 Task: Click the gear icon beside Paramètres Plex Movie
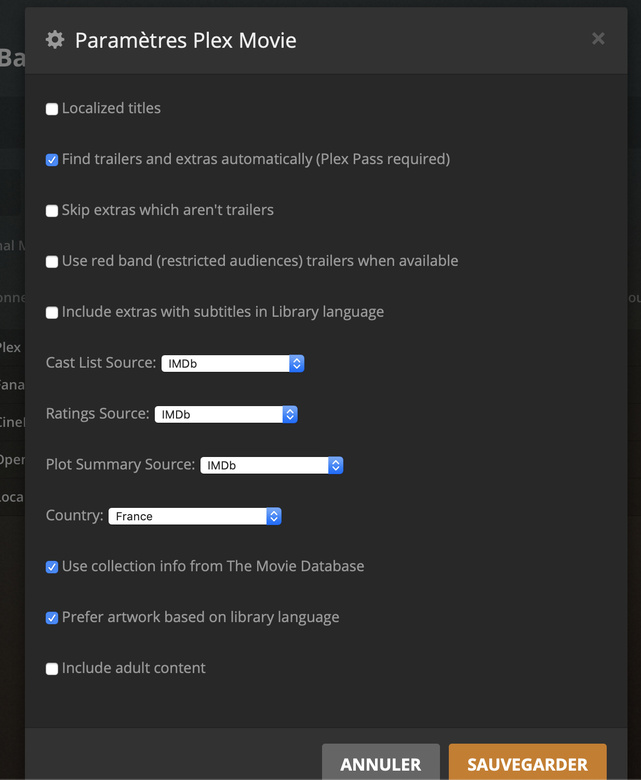(x=55, y=40)
